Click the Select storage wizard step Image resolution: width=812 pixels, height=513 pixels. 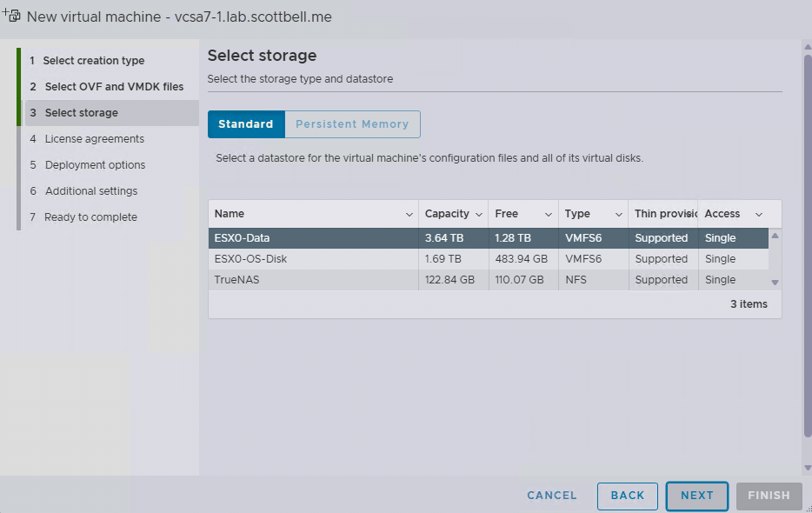pyautogui.click(x=82, y=113)
